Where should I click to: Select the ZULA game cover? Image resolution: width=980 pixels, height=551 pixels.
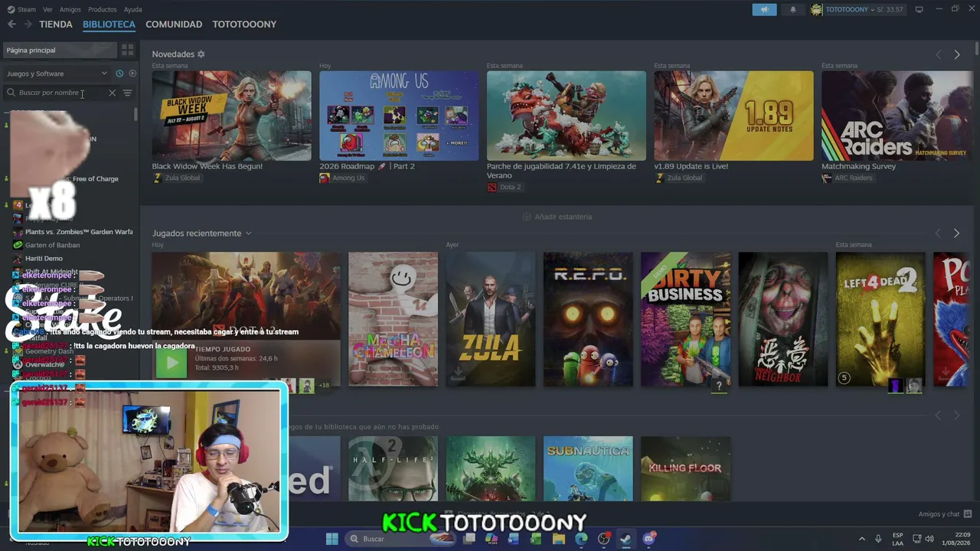click(x=491, y=319)
